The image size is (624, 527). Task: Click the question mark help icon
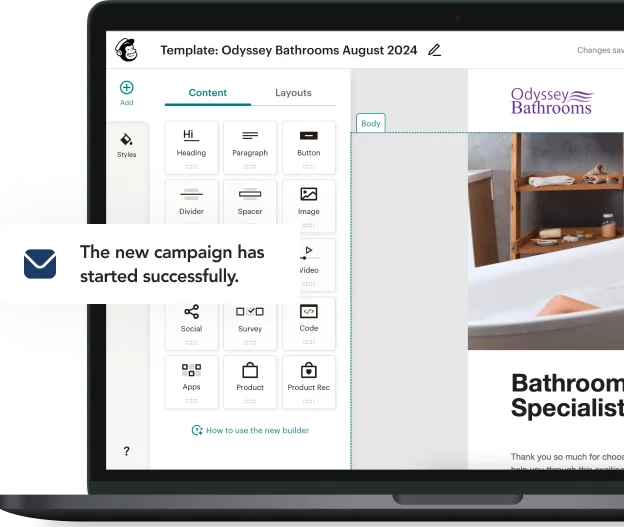(126, 451)
